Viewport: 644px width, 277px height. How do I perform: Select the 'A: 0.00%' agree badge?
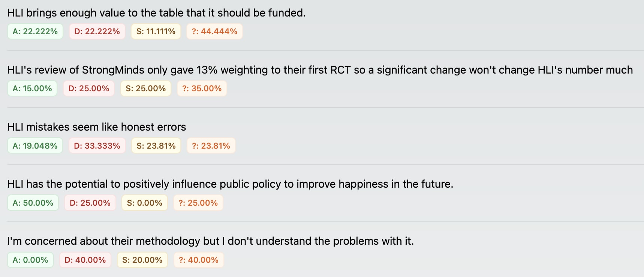click(x=30, y=260)
